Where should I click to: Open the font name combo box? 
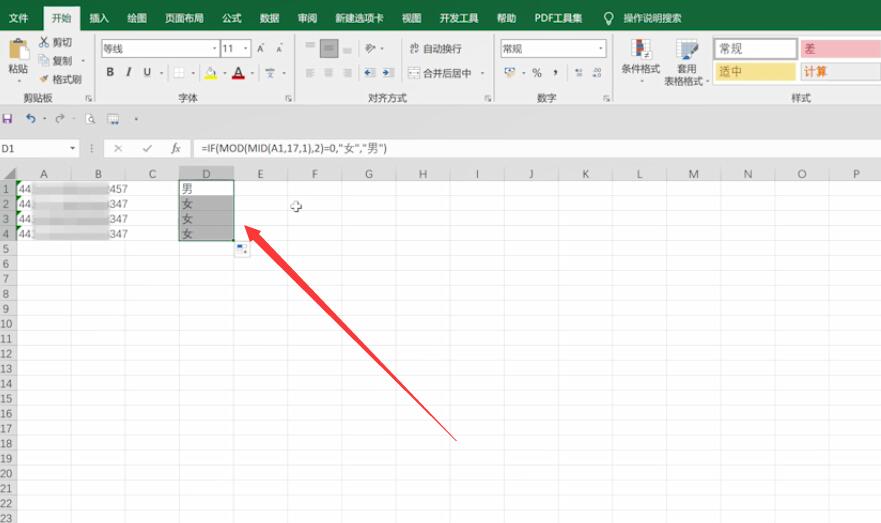tap(160, 49)
